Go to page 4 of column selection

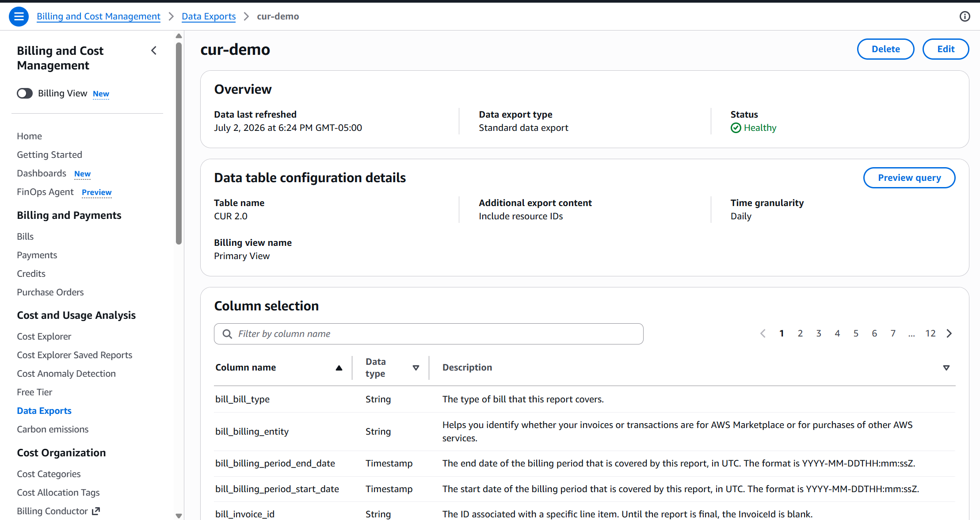coord(837,333)
